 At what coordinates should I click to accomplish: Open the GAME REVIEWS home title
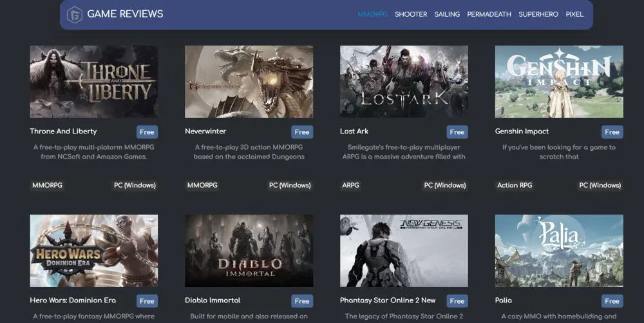tap(125, 14)
